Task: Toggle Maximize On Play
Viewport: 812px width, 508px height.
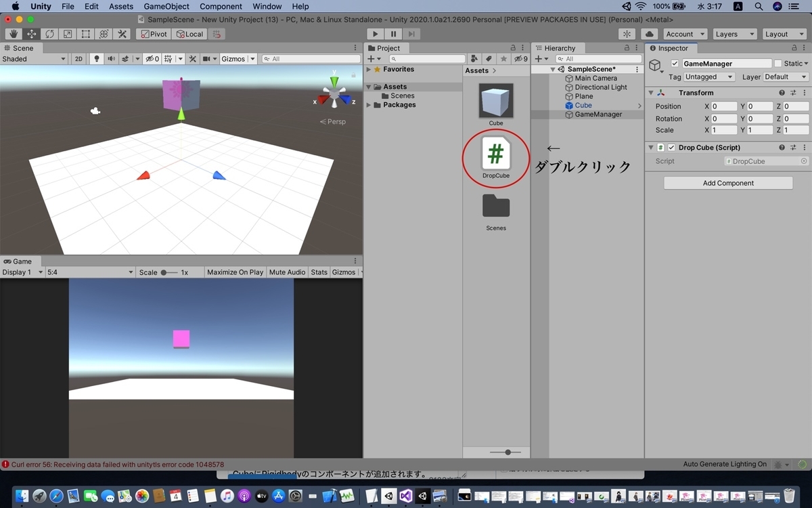Action: [235, 272]
